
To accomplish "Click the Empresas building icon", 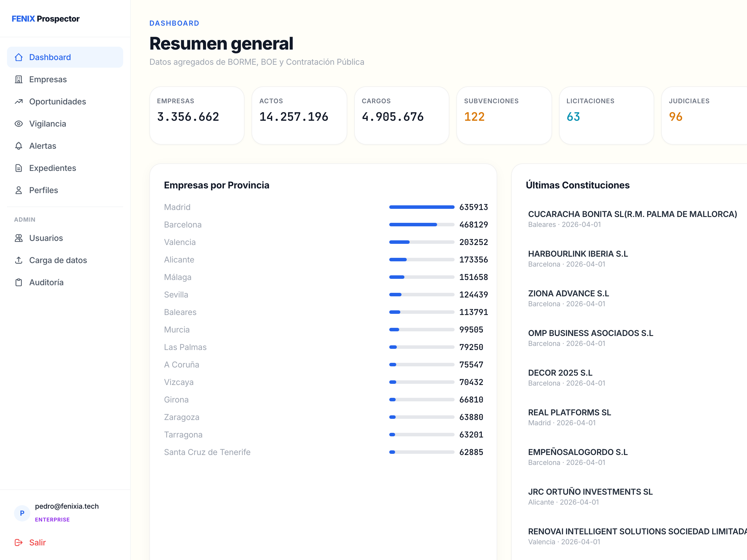I will point(19,79).
